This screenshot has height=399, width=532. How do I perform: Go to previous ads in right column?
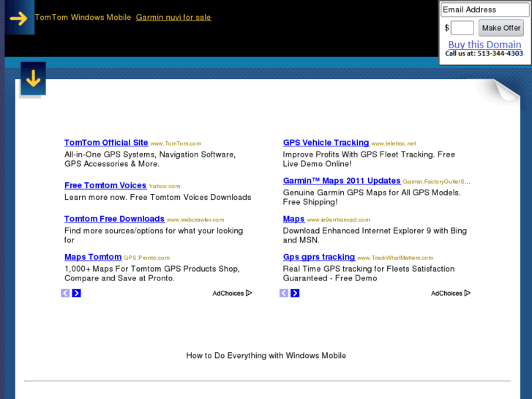coord(284,293)
